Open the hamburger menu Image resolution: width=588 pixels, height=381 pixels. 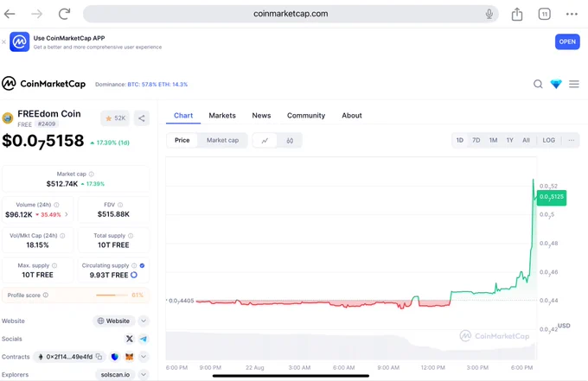click(x=574, y=84)
